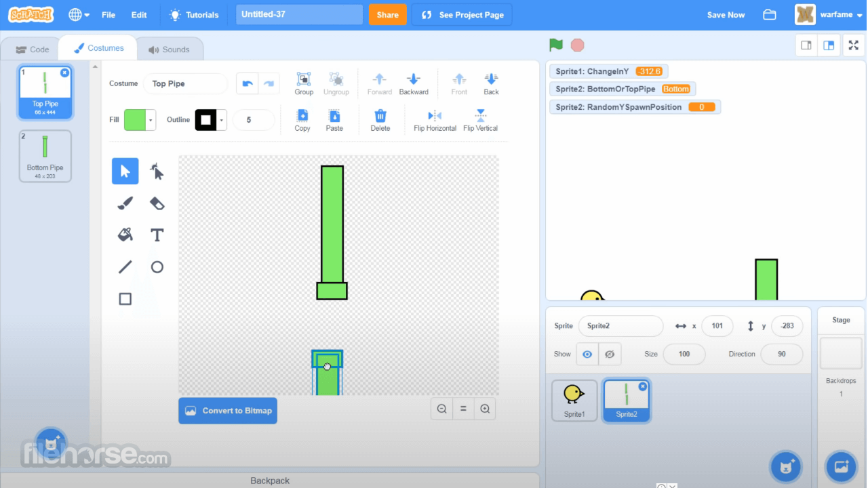This screenshot has width=868, height=488.
Task: Zoom out of the costume canvas
Action: click(x=442, y=409)
